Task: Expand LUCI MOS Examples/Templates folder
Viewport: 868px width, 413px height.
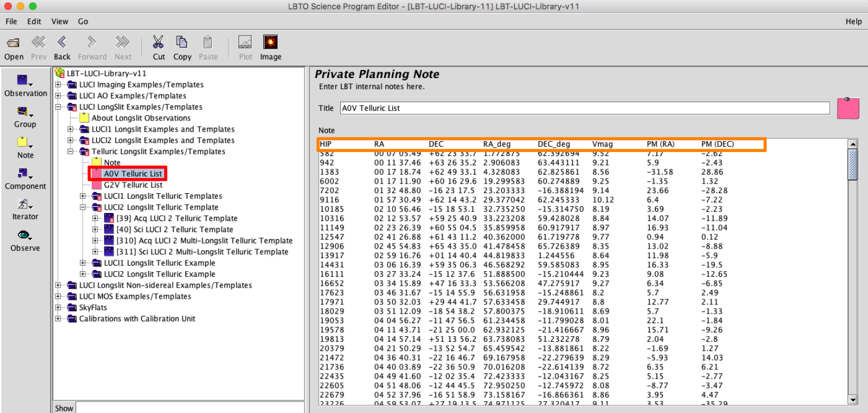Action: point(58,297)
